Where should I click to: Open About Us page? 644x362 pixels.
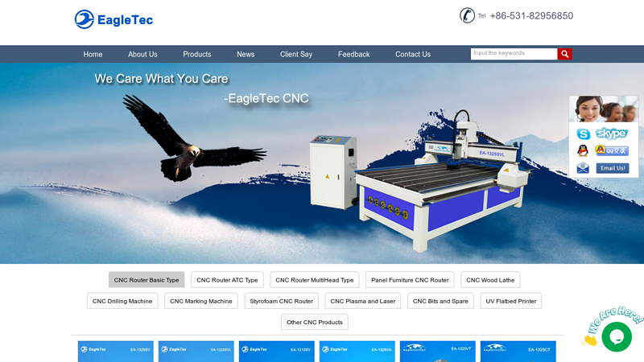pyautogui.click(x=142, y=54)
